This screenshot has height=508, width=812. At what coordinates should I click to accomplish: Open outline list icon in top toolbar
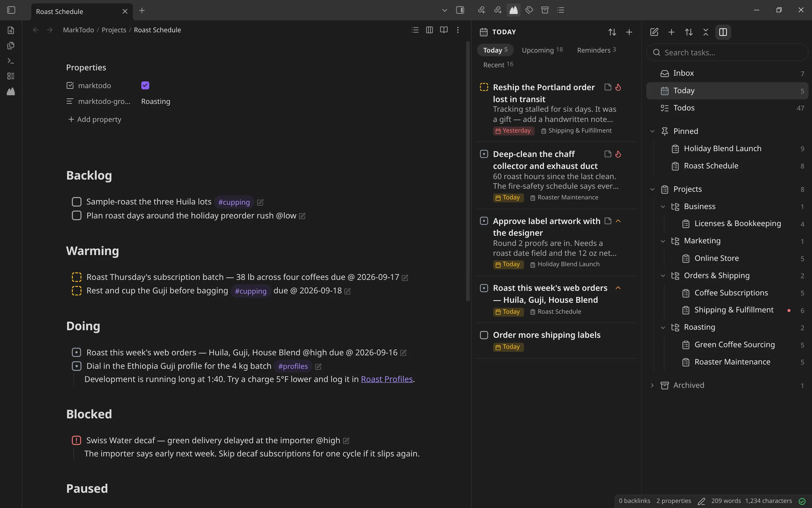click(561, 10)
